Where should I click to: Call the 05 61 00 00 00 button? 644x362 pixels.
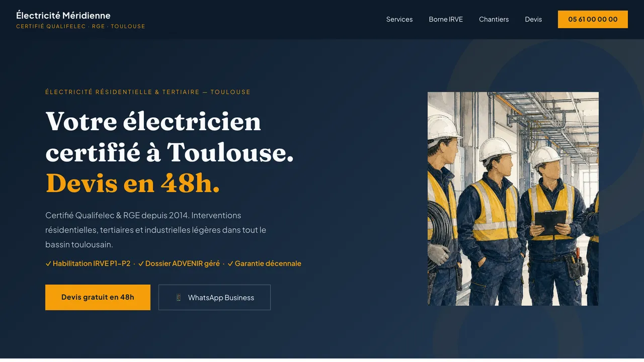pos(593,19)
